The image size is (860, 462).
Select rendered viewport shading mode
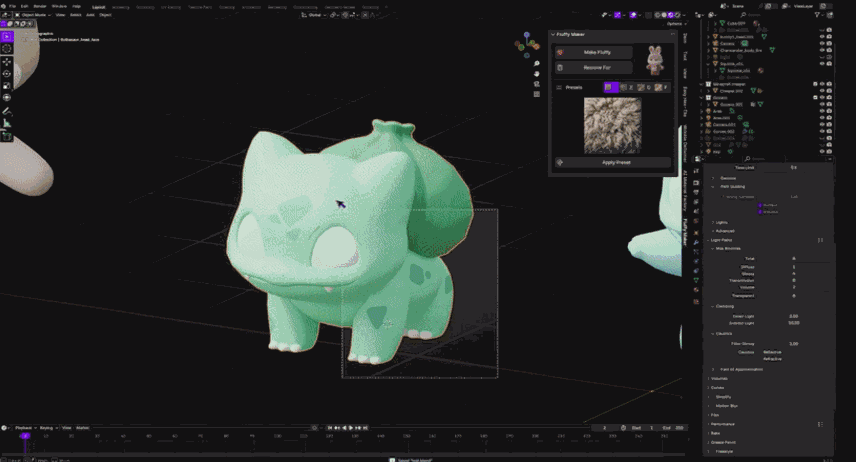tap(677, 15)
